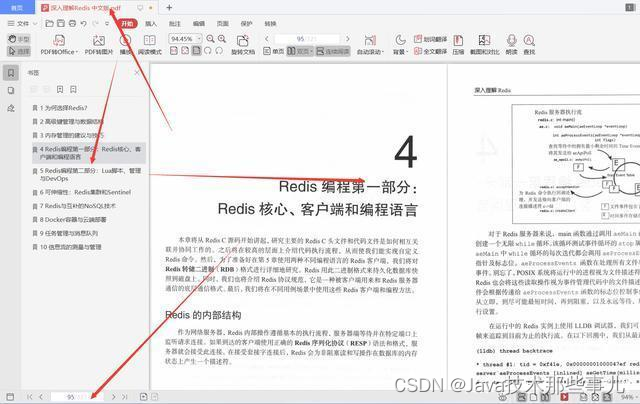Image resolution: width=640 pixels, height=404 pixels.
Task: Click the status bar page number field
Action: tap(77, 397)
